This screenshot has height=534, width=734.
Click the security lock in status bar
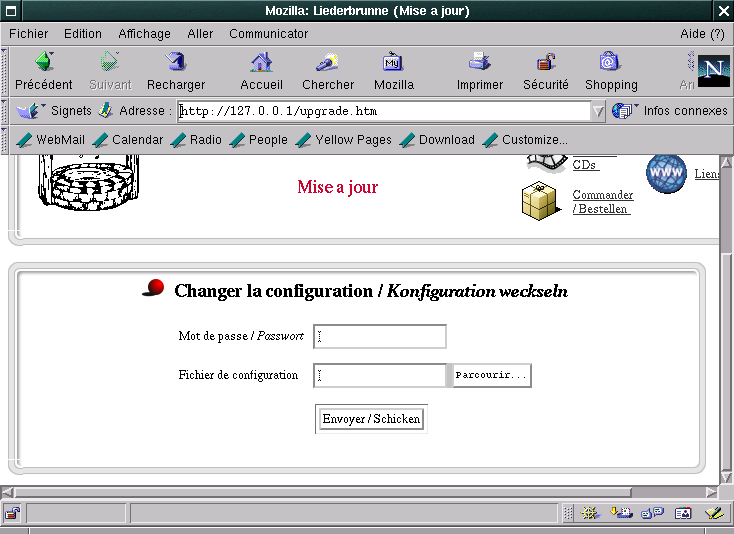pyautogui.click(x=12, y=514)
